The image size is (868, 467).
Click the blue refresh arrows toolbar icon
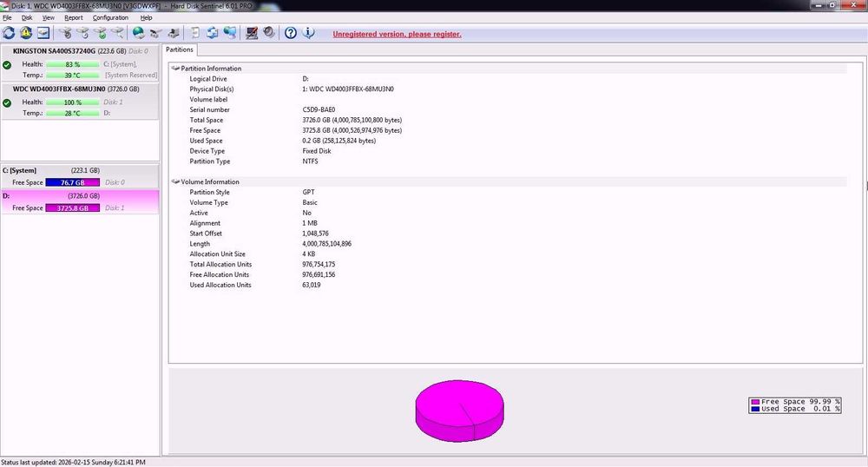(x=9, y=33)
